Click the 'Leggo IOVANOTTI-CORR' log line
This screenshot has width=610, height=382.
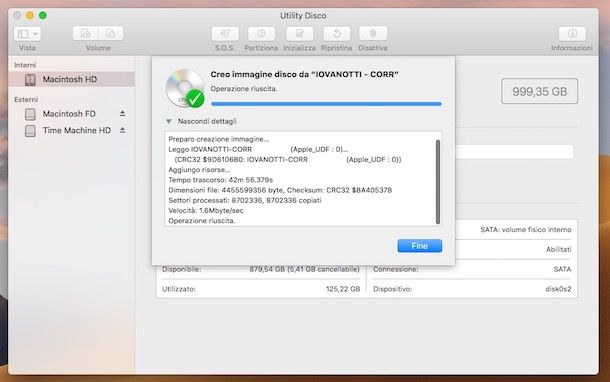click(258, 149)
